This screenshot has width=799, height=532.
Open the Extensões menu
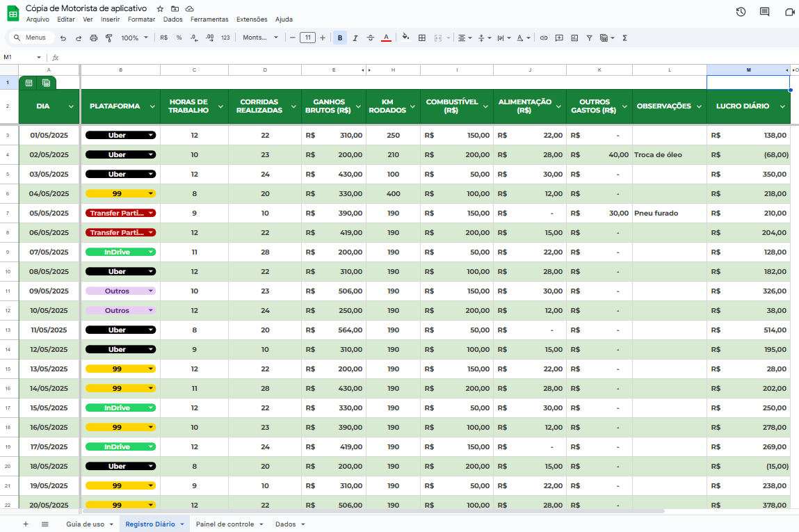[251, 19]
